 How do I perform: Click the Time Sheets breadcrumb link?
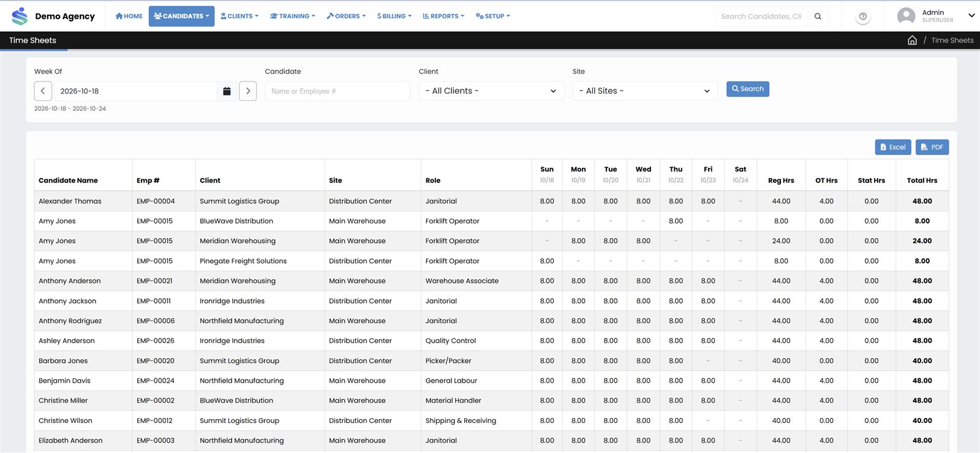click(952, 40)
